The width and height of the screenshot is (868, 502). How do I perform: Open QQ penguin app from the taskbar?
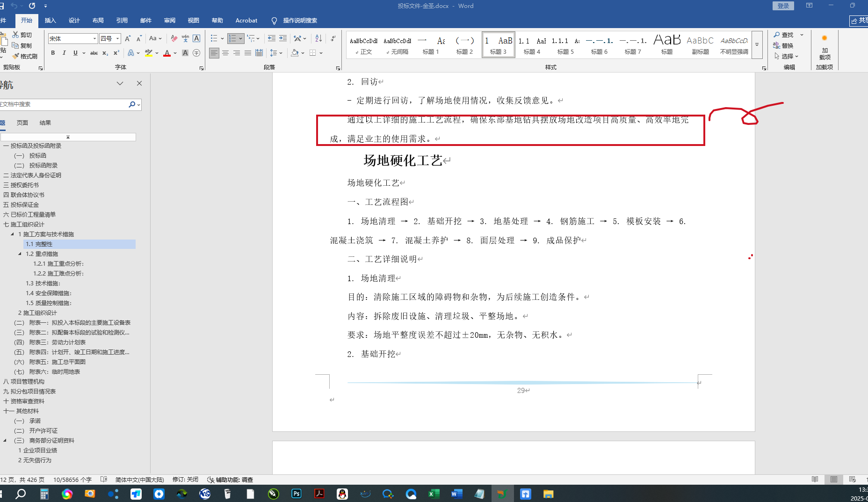pyautogui.click(x=342, y=494)
